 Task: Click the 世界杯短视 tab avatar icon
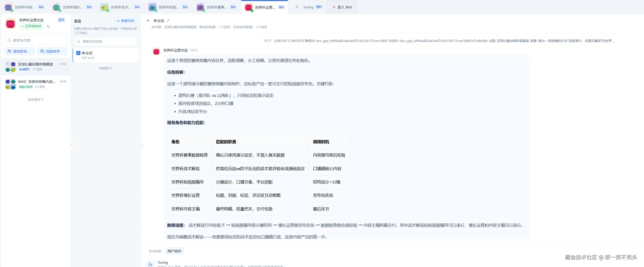tap(152, 7)
